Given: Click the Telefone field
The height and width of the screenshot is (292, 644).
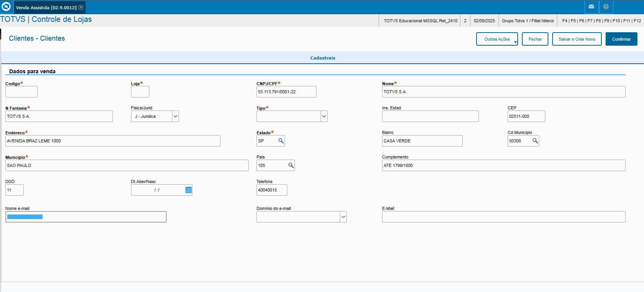Looking at the screenshot, I should 272,190.
